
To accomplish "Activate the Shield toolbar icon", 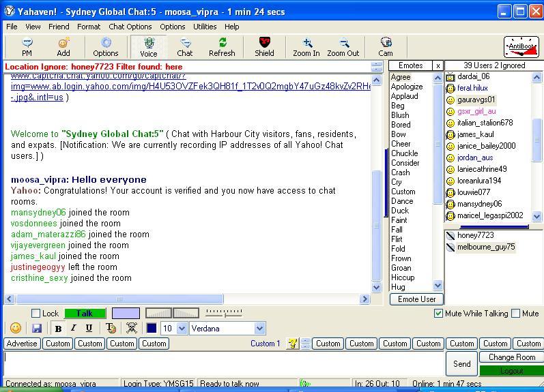I will (264, 47).
